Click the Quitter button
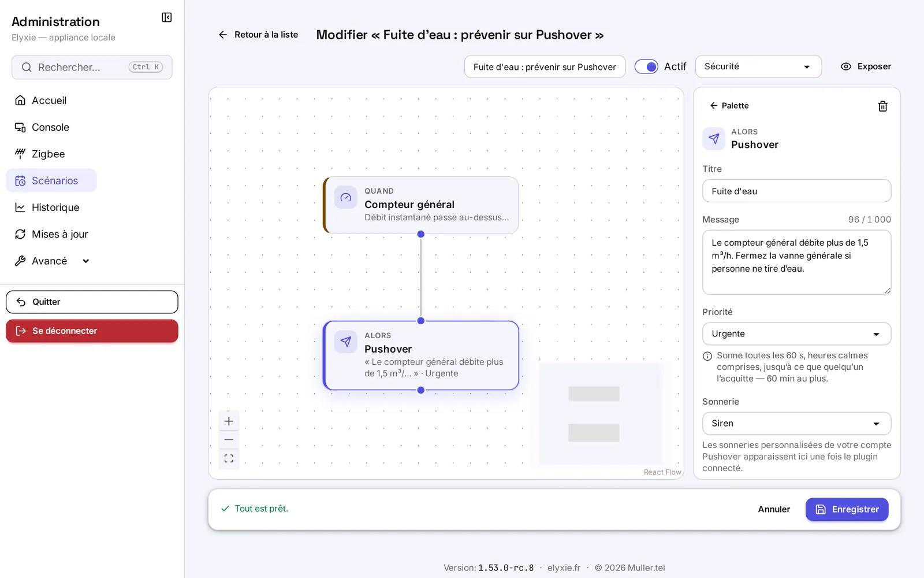924x578 pixels. coord(92,302)
